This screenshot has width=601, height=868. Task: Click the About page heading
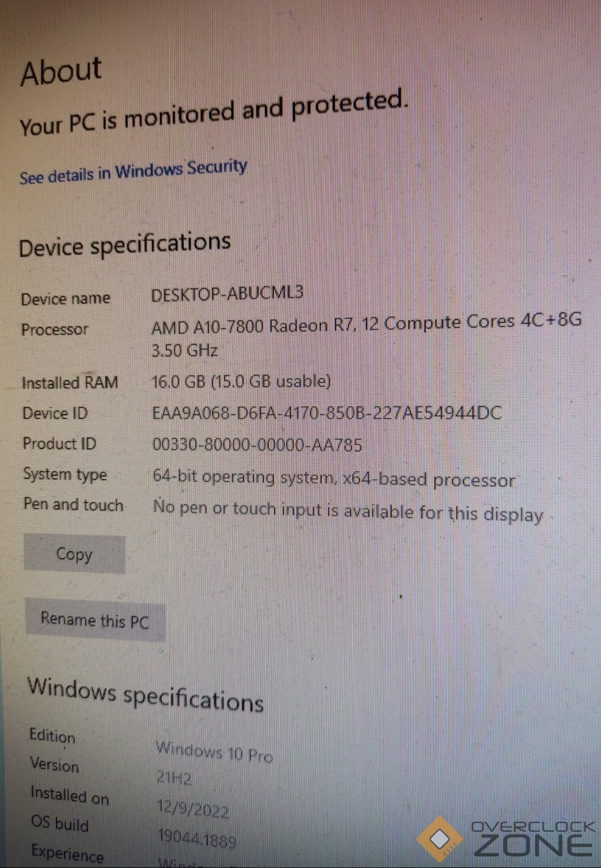point(61,71)
